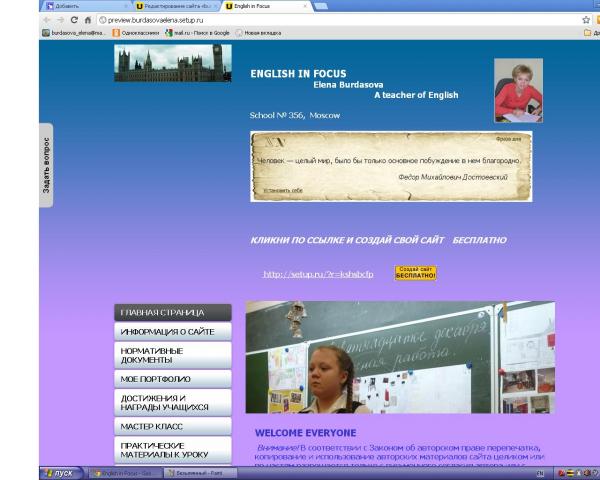Viewport: 600px width, 480px height.
Task: Open the browser home page icon
Action: coord(88,20)
